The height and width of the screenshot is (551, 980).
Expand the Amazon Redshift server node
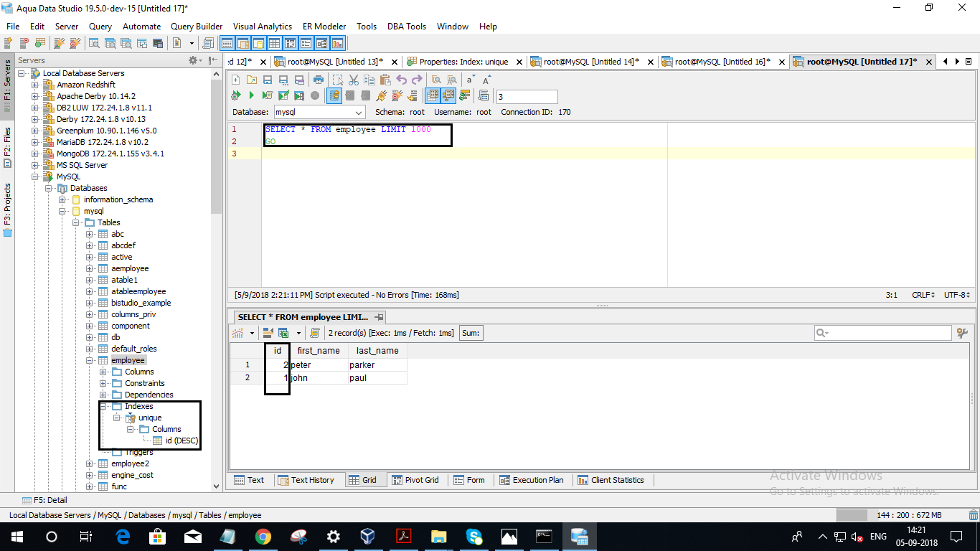coord(35,85)
